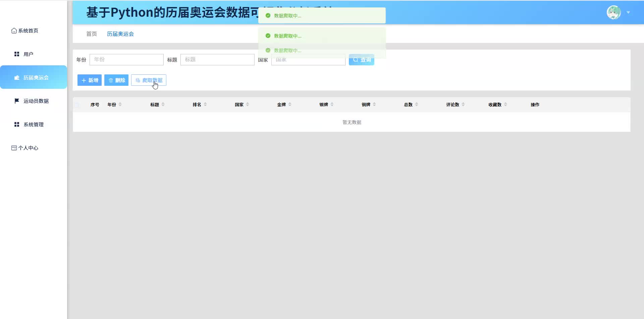Click the second 数据爬取中 notification
This screenshot has height=319, width=644.
[x=322, y=36]
